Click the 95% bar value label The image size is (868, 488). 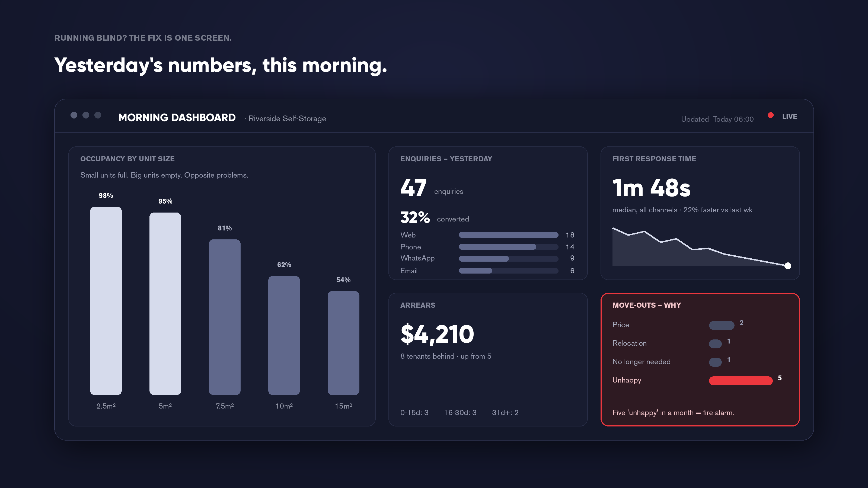[165, 201]
